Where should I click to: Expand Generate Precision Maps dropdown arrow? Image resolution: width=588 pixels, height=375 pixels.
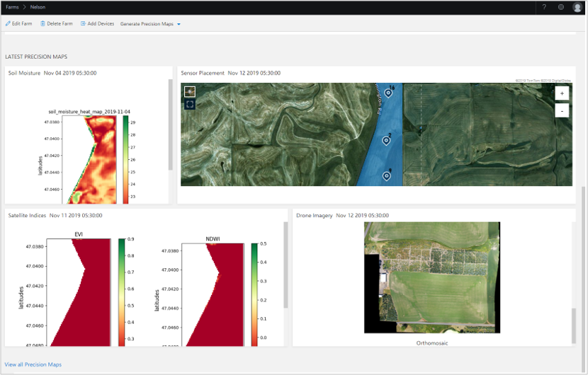point(179,24)
